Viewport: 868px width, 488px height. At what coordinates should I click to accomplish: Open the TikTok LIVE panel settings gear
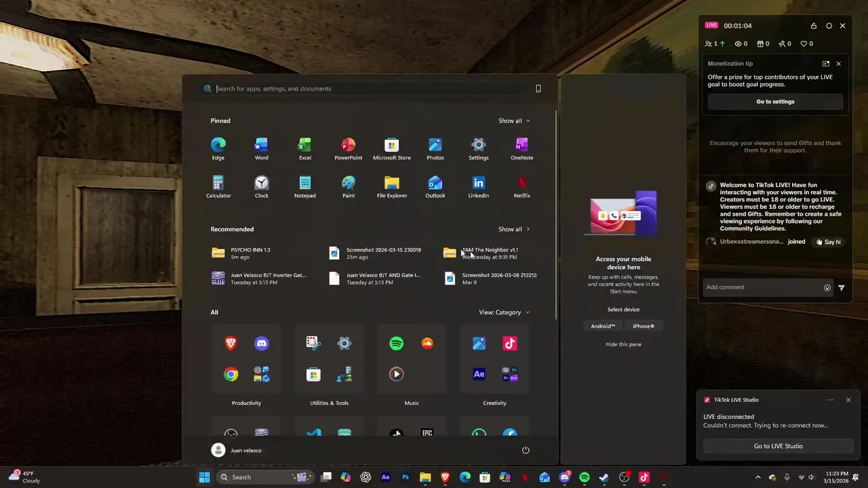(829, 26)
